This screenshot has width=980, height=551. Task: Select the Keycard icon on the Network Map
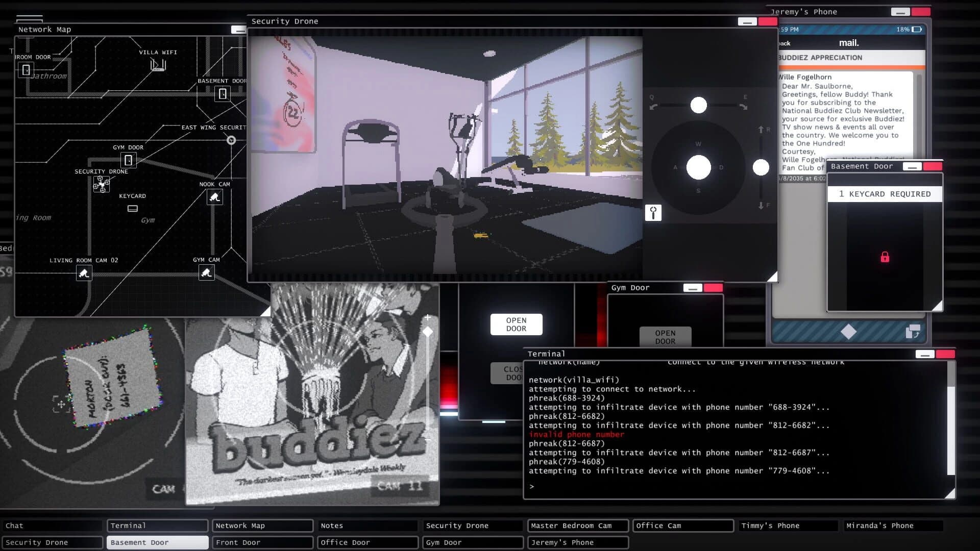tap(132, 209)
